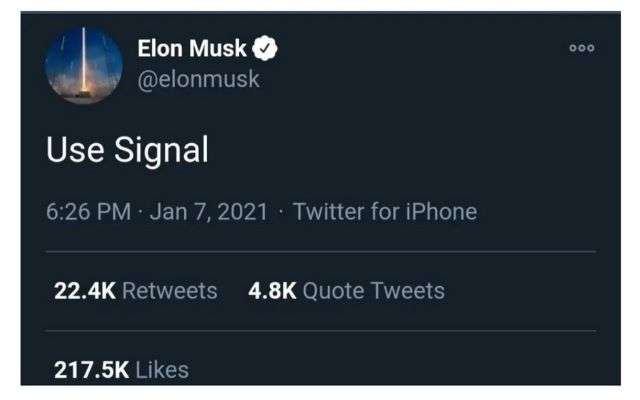Click the 4.8K quote count number

(x=272, y=291)
